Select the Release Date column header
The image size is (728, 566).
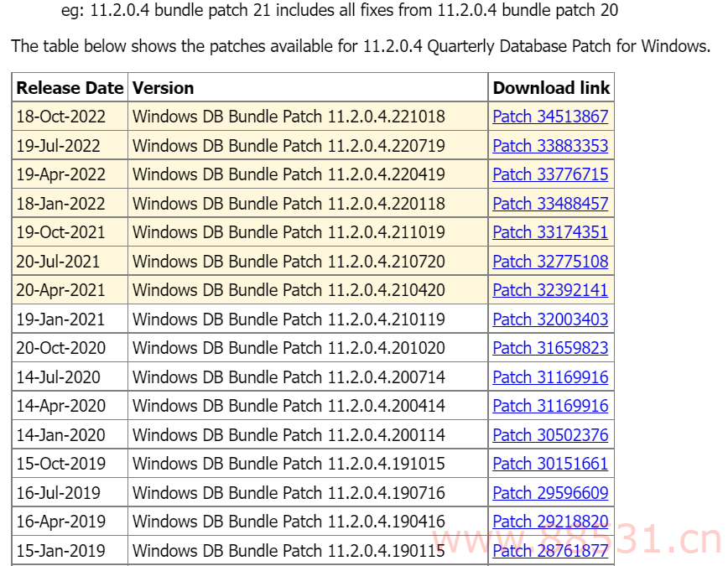(x=70, y=88)
